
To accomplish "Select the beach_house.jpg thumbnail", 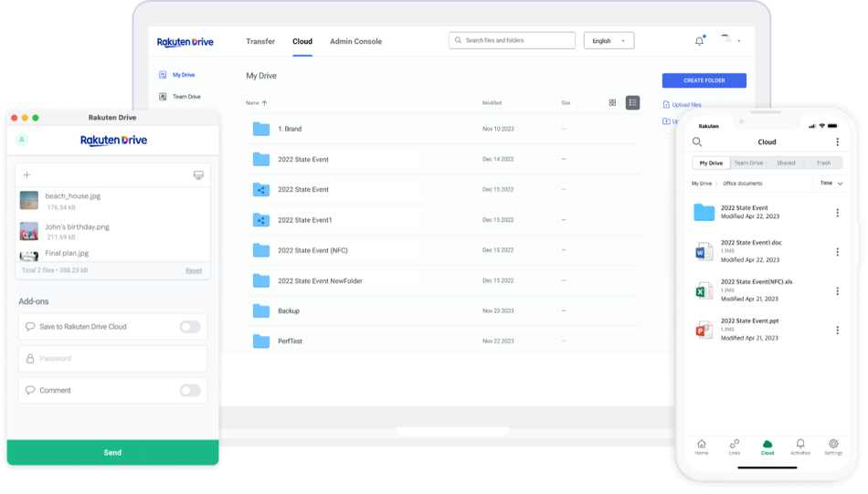I will tap(29, 200).
